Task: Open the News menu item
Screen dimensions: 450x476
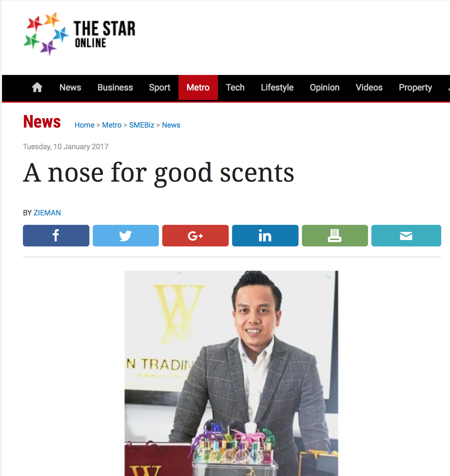Action: (70, 87)
